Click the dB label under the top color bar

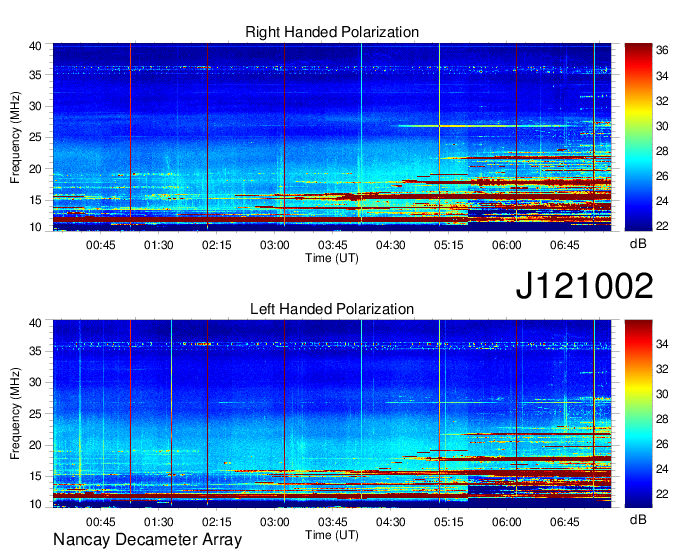click(x=638, y=244)
